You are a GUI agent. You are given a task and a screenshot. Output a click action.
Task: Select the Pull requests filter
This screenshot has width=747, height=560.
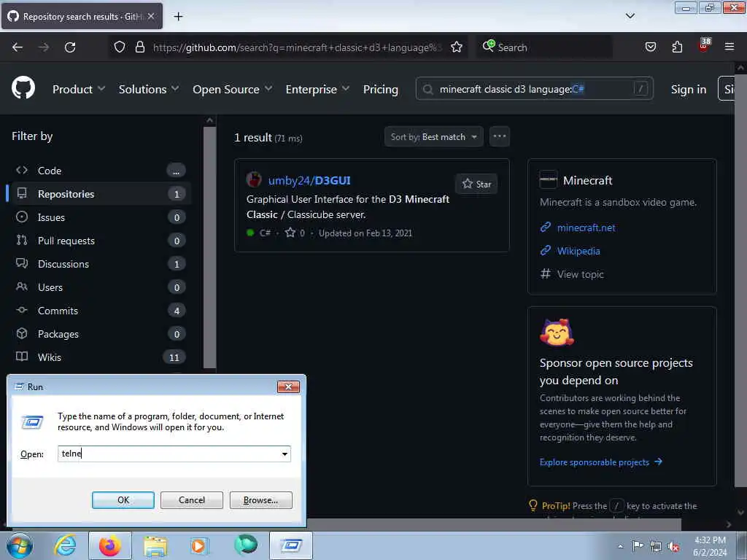(x=99, y=241)
